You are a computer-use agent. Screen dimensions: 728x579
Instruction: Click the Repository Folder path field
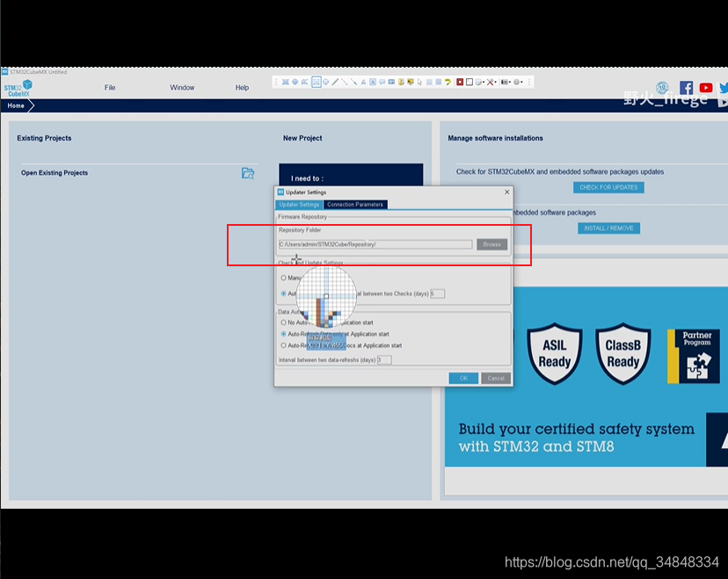coord(375,244)
